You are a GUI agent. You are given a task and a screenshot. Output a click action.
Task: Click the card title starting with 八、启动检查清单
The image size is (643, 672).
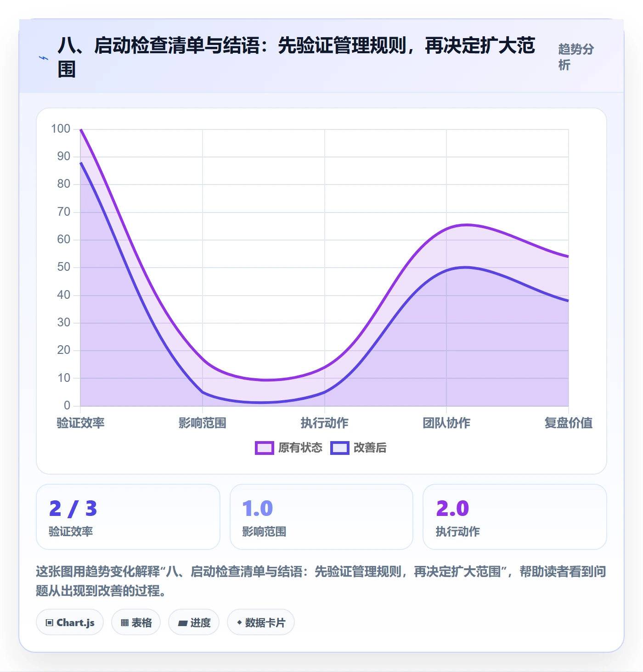click(296, 57)
